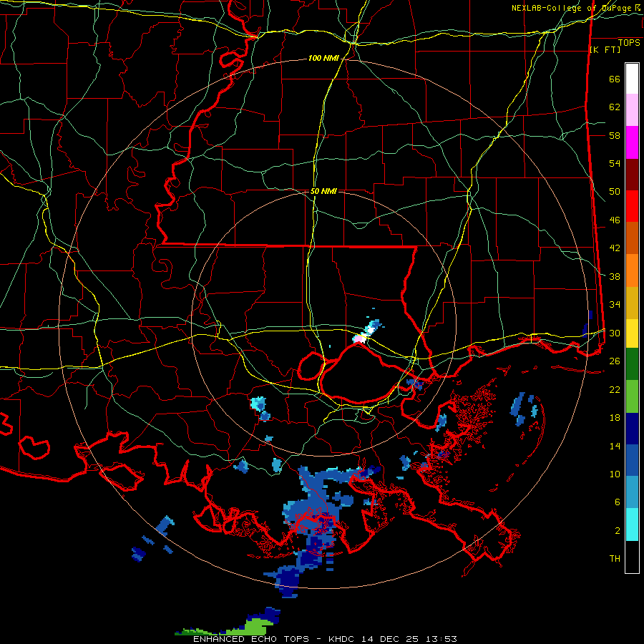Click the maroon swatch in the legend

point(632,175)
